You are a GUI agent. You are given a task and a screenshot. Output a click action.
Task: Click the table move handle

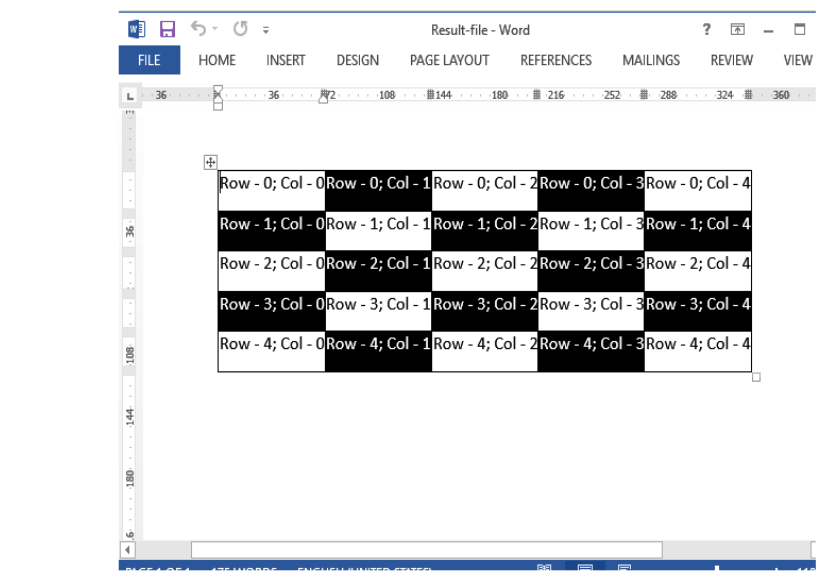click(x=211, y=162)
